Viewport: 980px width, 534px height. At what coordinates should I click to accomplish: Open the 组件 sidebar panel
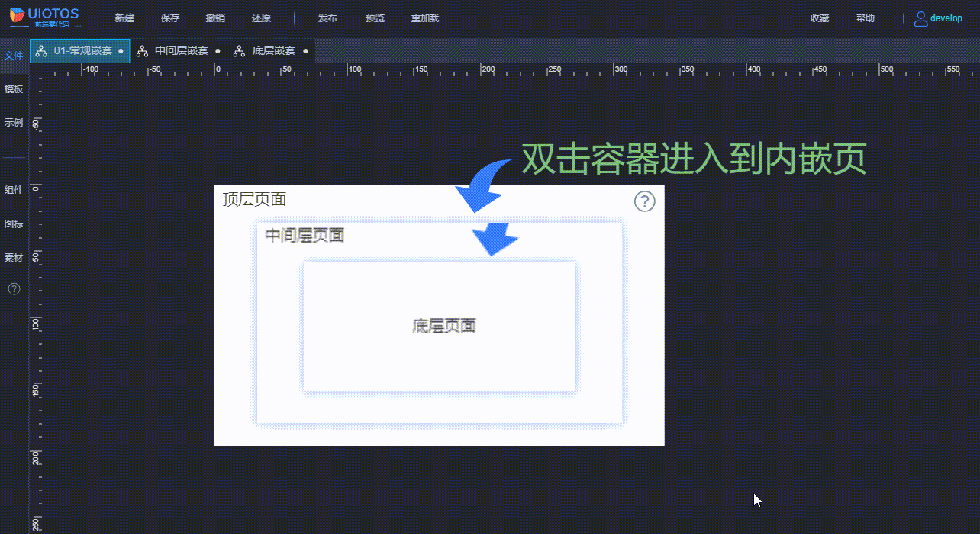(x=14, y=191)
